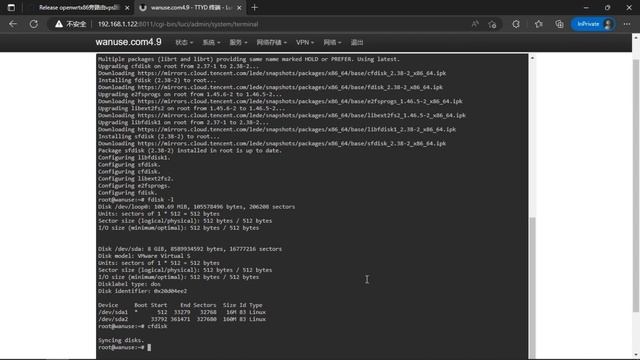Expand the VPN dropdown menu
The height and width of the screenshot is (360, 640).
pyautogui.click(x=305, y=42)
